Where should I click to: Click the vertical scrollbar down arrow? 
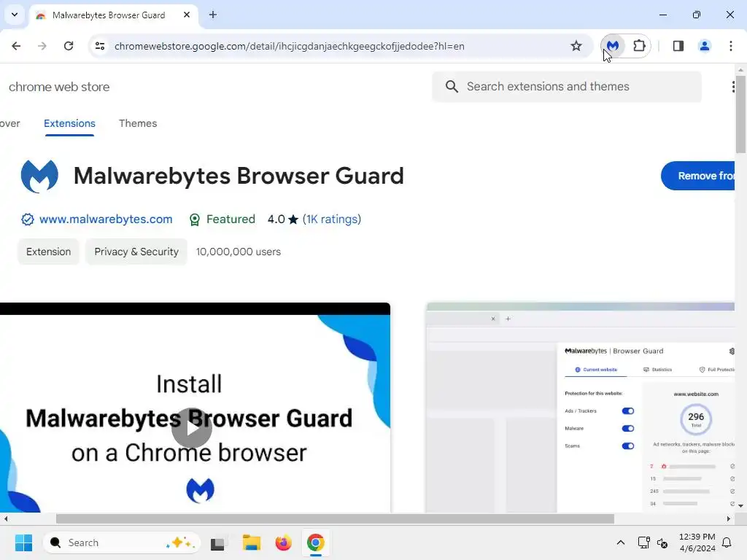[x=740, y=506]
